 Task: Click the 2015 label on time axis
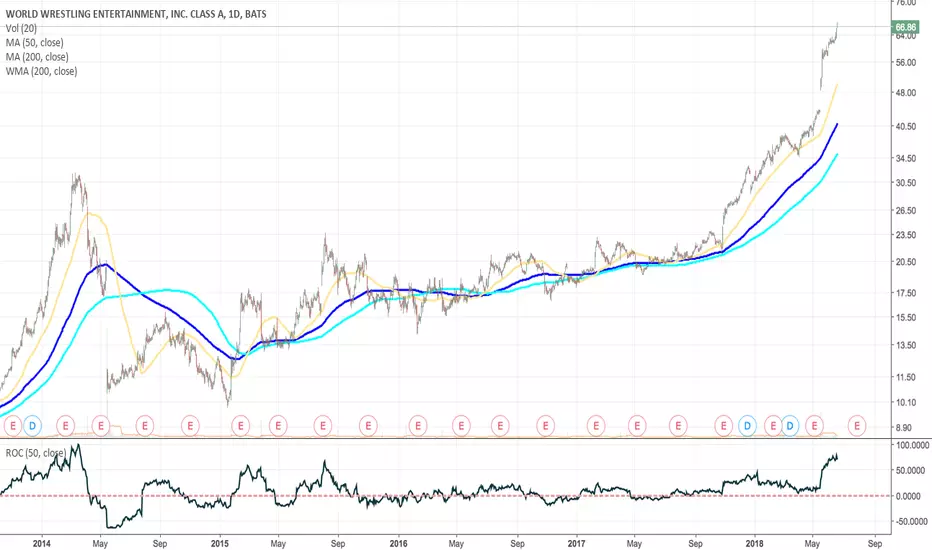(x=220, y=543)
